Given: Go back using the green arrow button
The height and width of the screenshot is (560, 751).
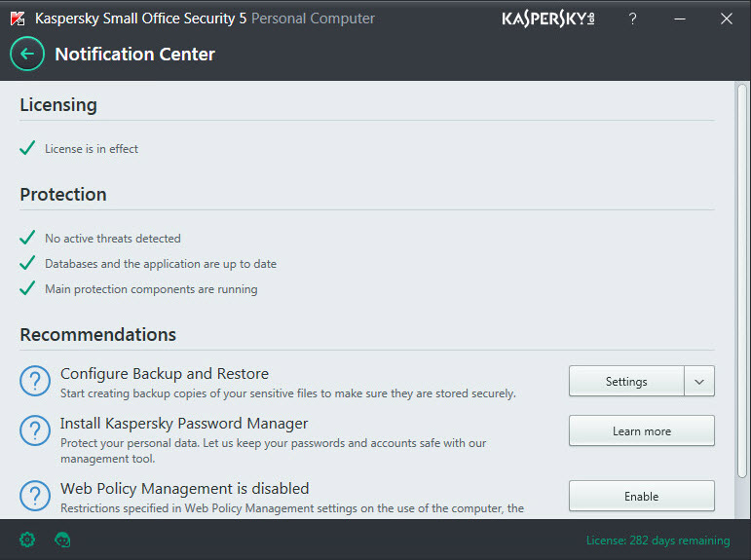Looking at the screenshot, I should tap(27, 54).
